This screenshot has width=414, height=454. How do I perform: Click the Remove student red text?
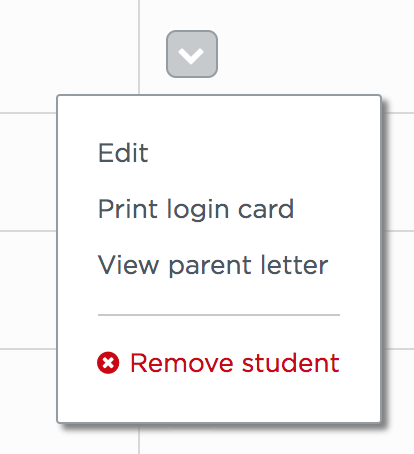click(235, 363)
